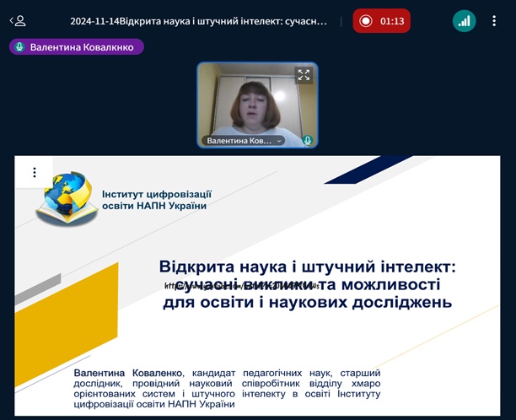Click the meeting title text in header
Viewport: 516px width, 420px height.
pyautogui.click(x=198, y=21)
